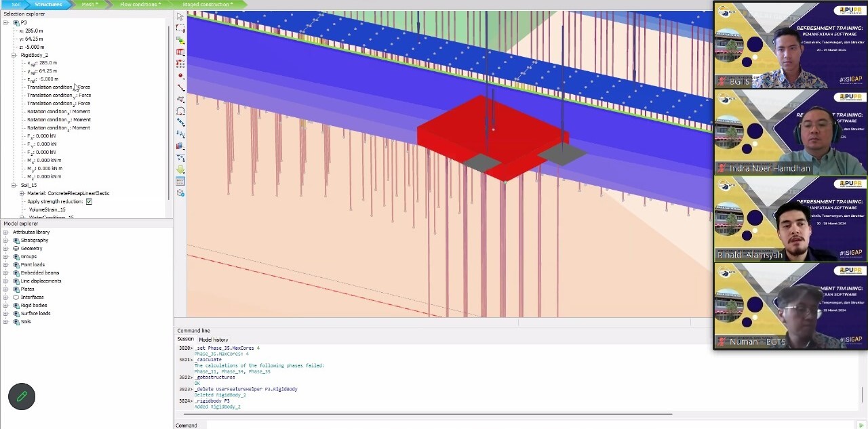Activate the rectangle marquee selection tool
This screenshot has width=868, height=429.
[180, 28]
